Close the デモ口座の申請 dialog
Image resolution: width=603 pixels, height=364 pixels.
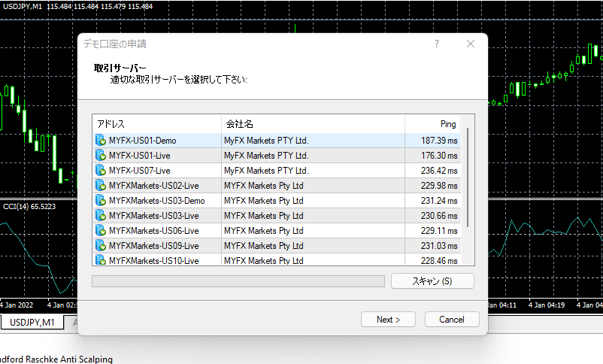coord(471,44)
